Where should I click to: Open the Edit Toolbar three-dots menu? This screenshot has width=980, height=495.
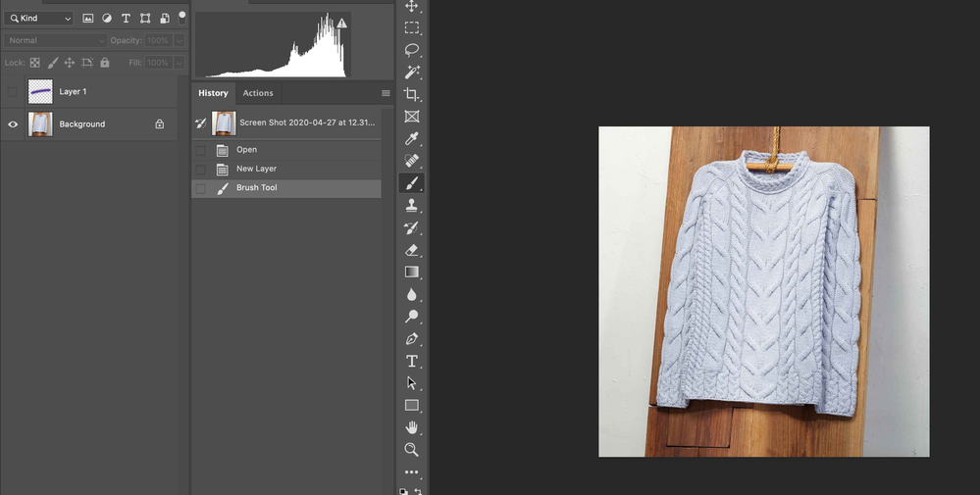[411, 471]
